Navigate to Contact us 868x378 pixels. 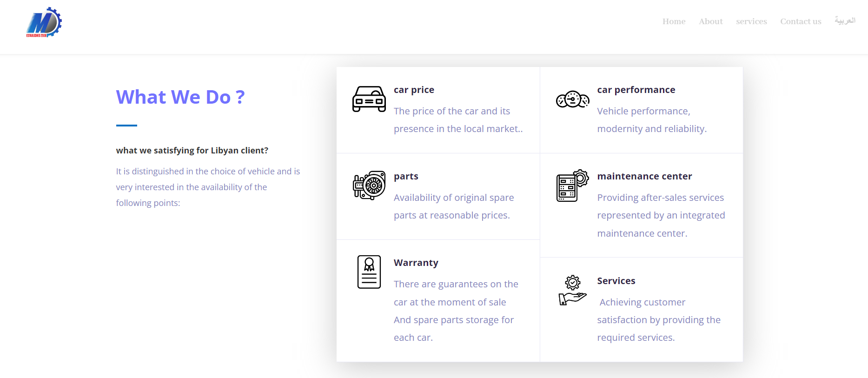click(x=801, y=21)
